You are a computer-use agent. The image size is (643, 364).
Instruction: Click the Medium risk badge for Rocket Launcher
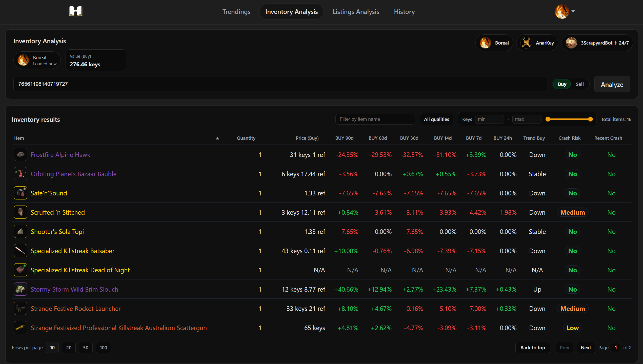coord(573,309)
